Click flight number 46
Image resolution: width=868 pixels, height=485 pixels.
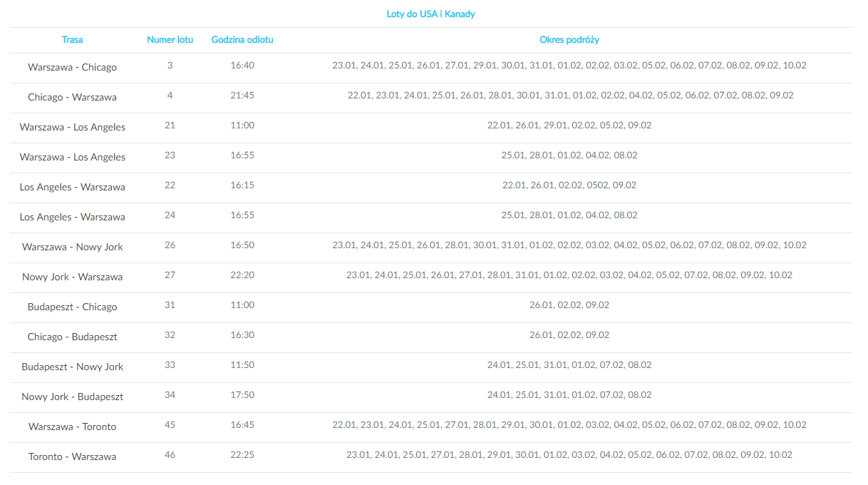170,455
